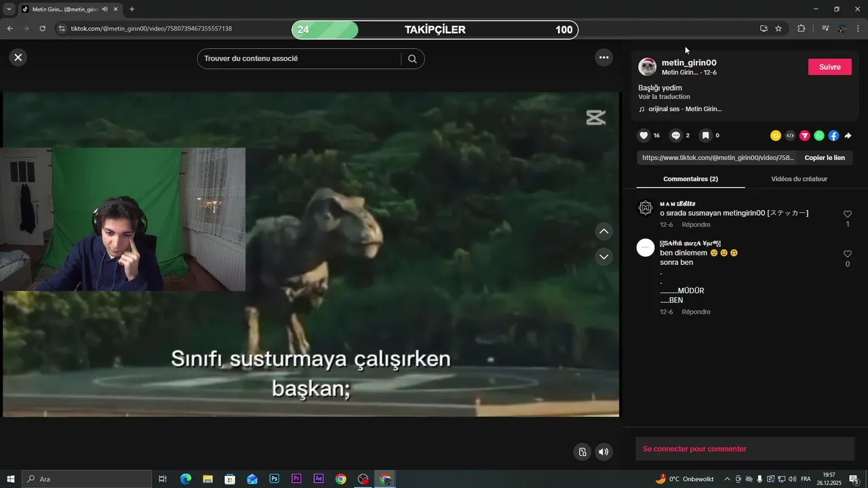Show hidden system tray icons chevron

click(x=728, y=479)
